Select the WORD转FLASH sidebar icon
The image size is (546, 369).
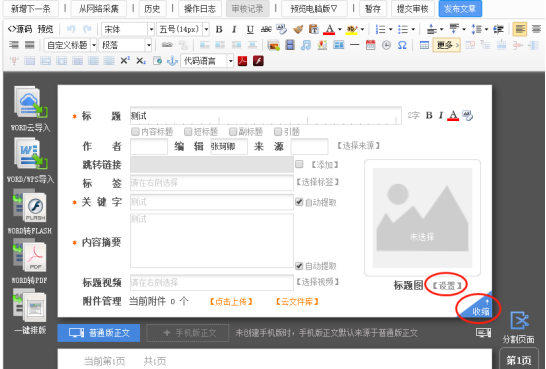pyautogui.click(x=30, y=206)
